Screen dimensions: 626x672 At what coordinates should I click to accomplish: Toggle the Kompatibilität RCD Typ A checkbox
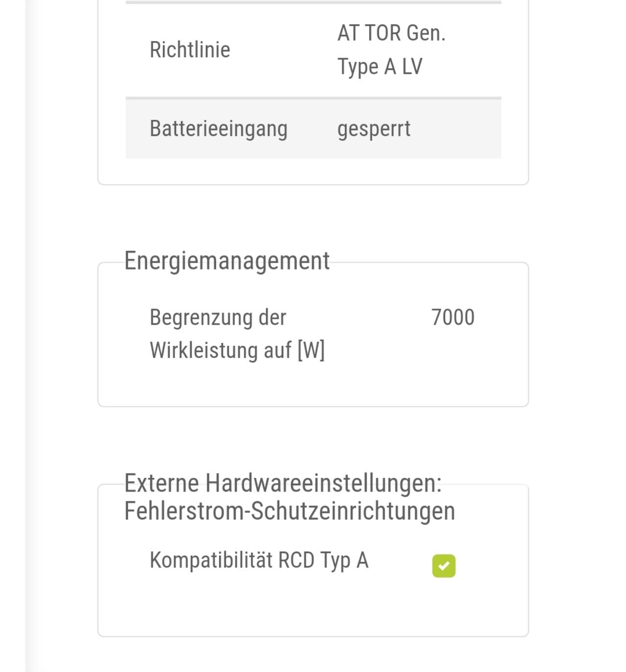(444, 566)
